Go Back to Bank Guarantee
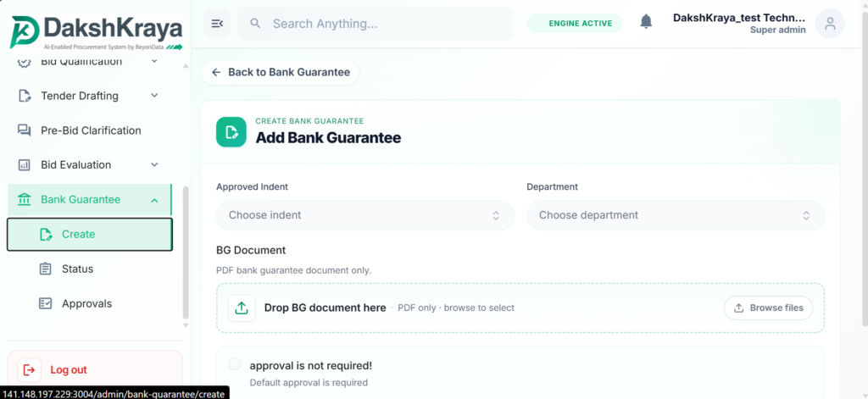 click(x=280, y=73)
